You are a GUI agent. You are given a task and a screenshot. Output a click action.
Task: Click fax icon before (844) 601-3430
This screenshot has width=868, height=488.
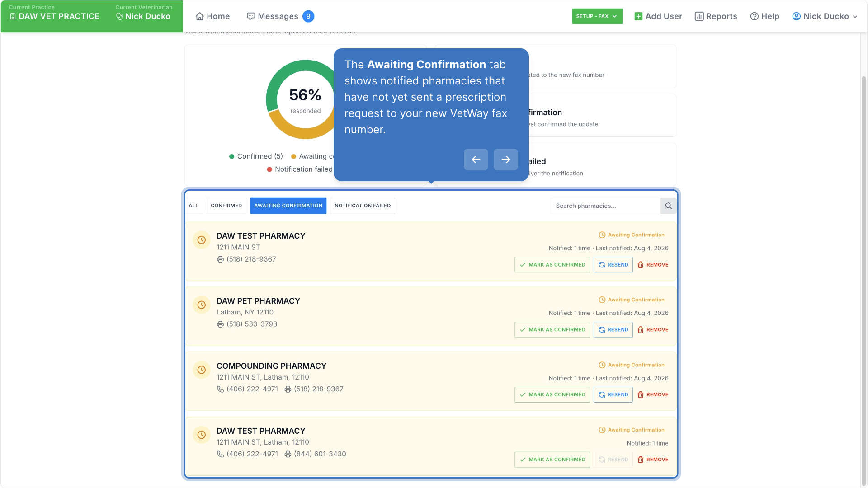pyautogui.click(x=288, y=454)
